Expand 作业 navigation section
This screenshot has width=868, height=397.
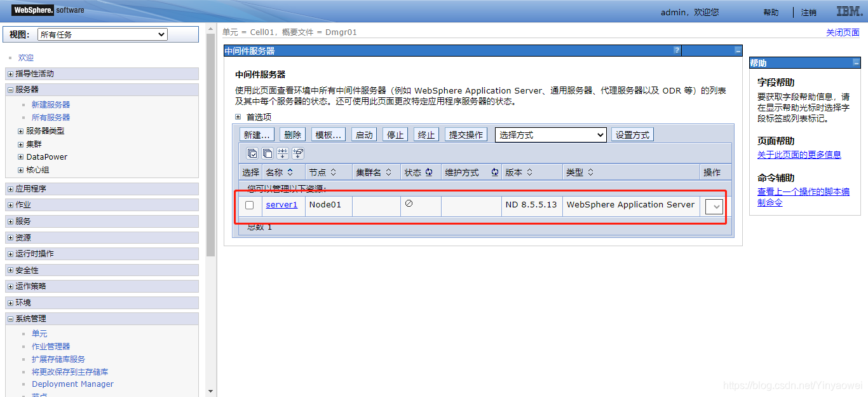coord(10,205)
